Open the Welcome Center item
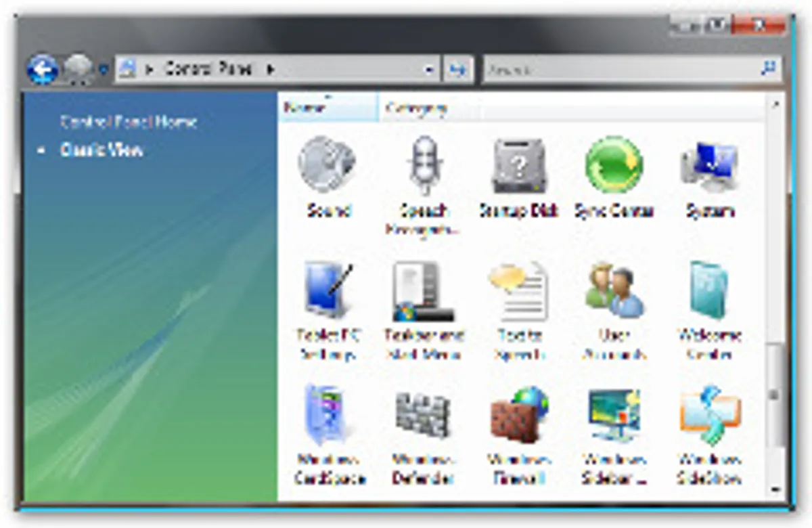Screen dimensions: 812x528 tap(709, 311)
